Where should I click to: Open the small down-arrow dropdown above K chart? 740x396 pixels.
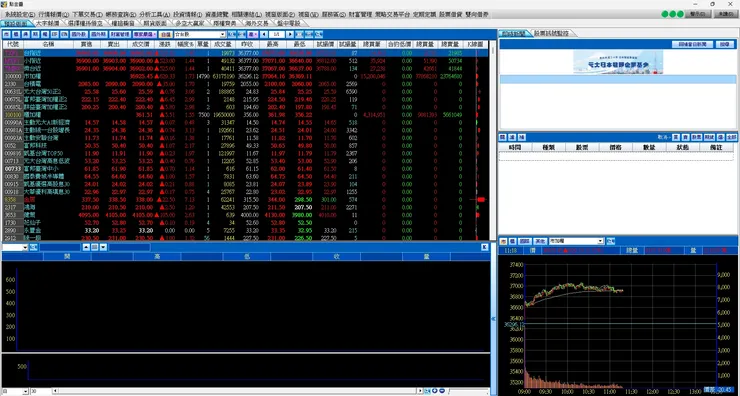coord(103,247)
